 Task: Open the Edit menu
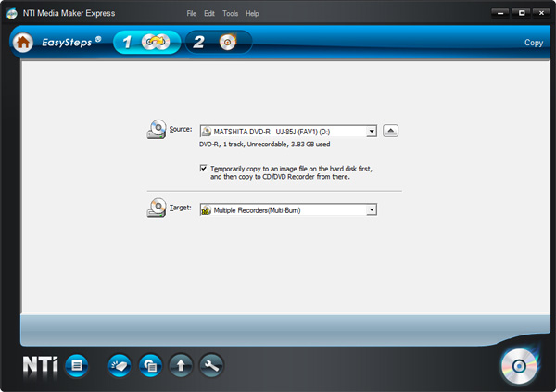(x=209, y=14)
